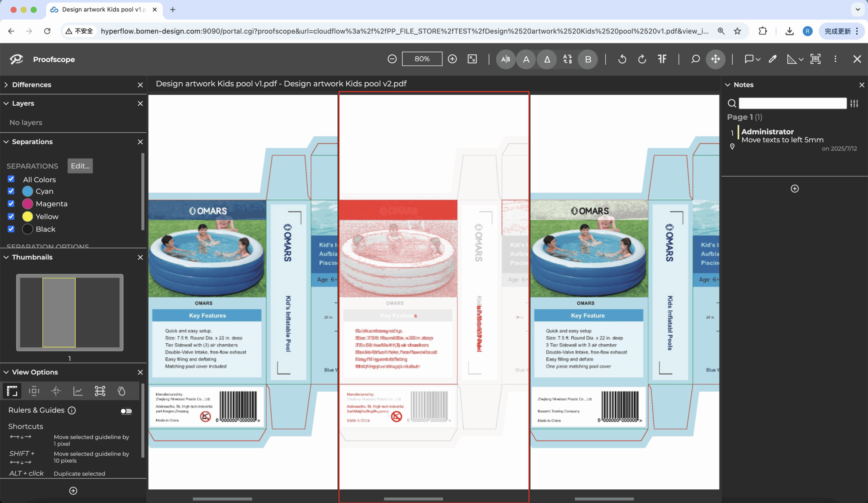Select the frame crop view option icon

point(100,391)
